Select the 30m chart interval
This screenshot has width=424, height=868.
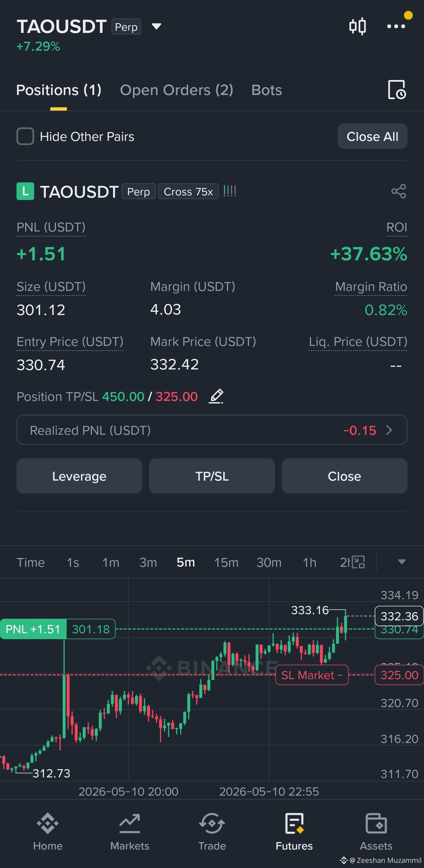pos(269,562)
